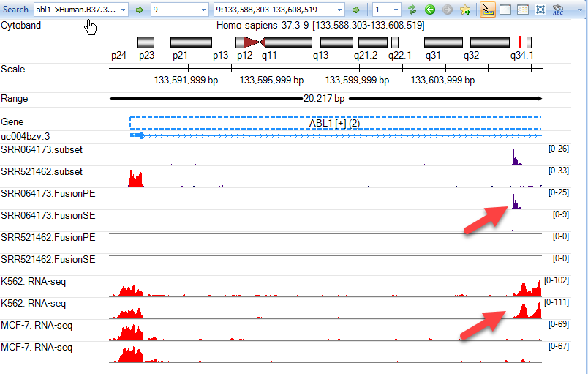Select the SRR064173.FusionSE track label
This screenshot has width=588, height=374.
pyautogui.click(x=48, y=216)
